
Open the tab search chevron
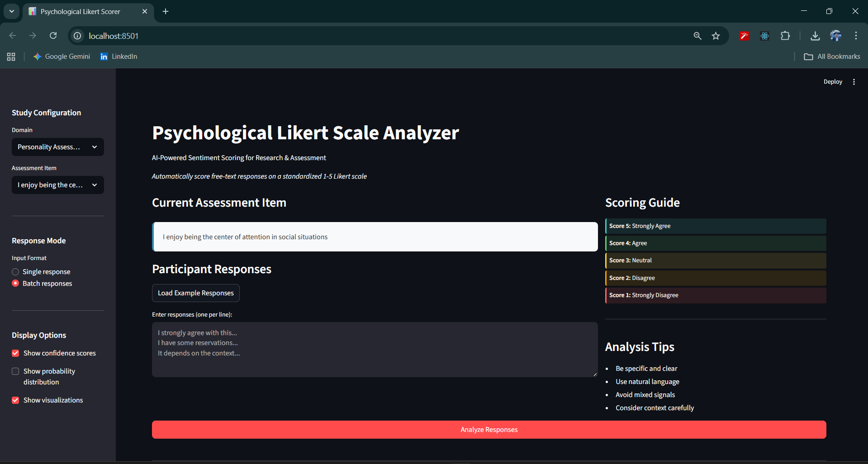(x=11, y=11)
